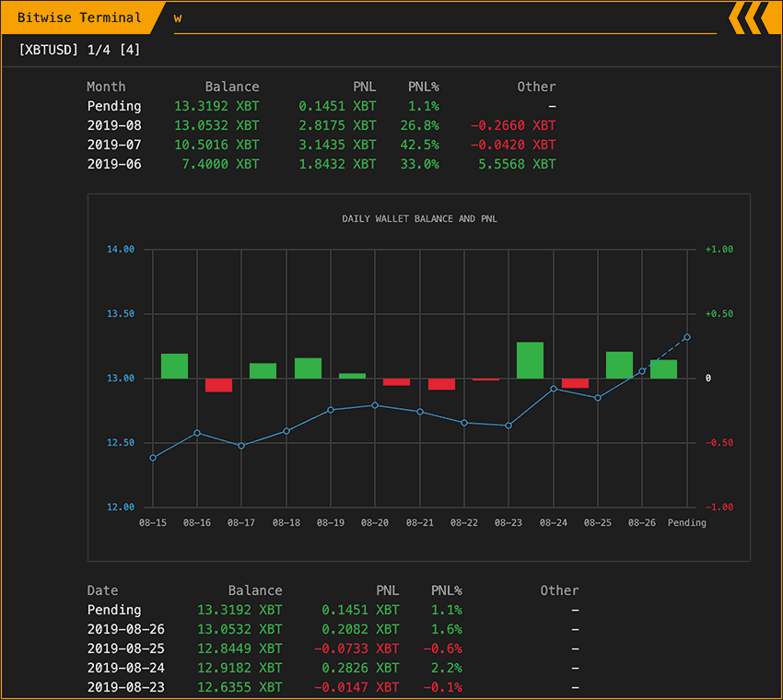This screenshot has height=700, width=783.
Task: Click the green PNL bar for 08-25
Action: click(620, 365)
